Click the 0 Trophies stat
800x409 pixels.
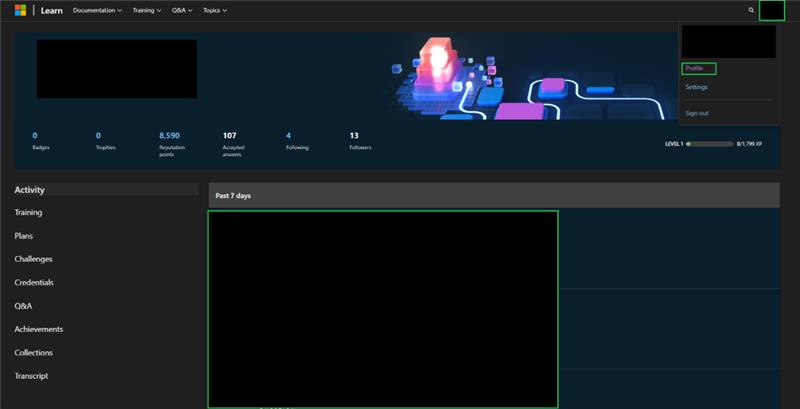pos(106,141)
